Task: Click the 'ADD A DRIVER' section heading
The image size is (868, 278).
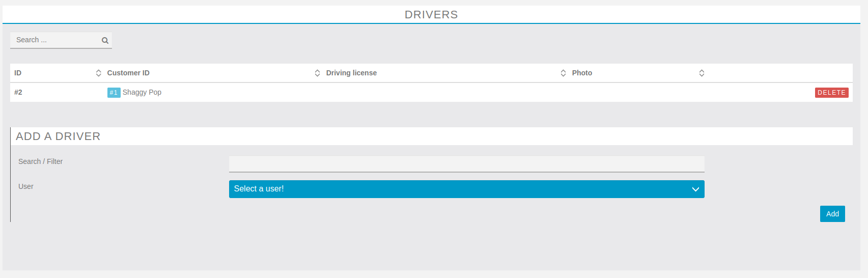Action: click(x=58, y=136)
